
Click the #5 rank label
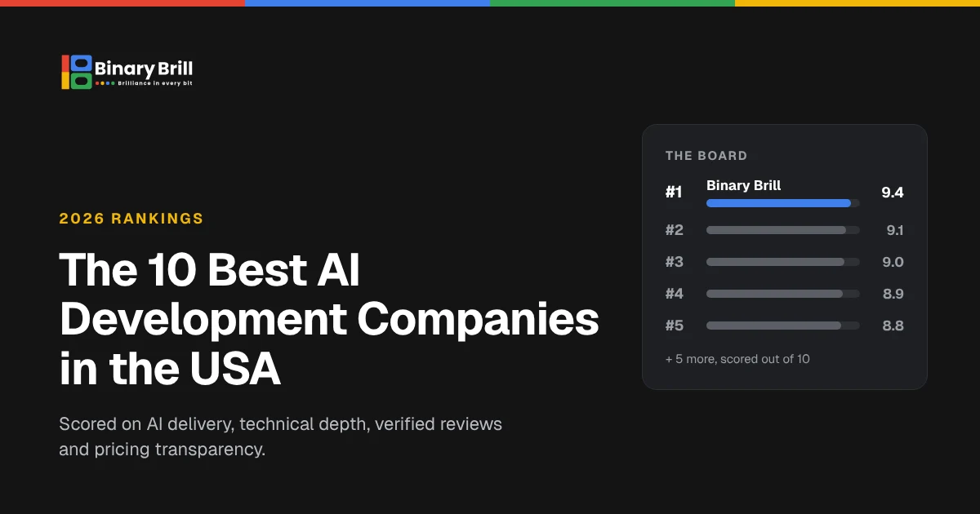[x=675, y=326]
